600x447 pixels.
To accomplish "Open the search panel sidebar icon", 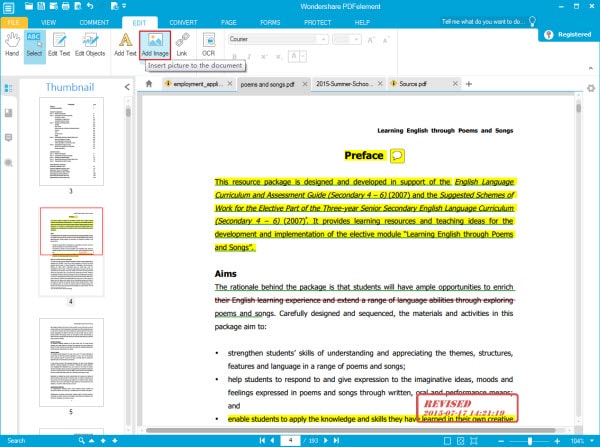I will click(8, 163).
